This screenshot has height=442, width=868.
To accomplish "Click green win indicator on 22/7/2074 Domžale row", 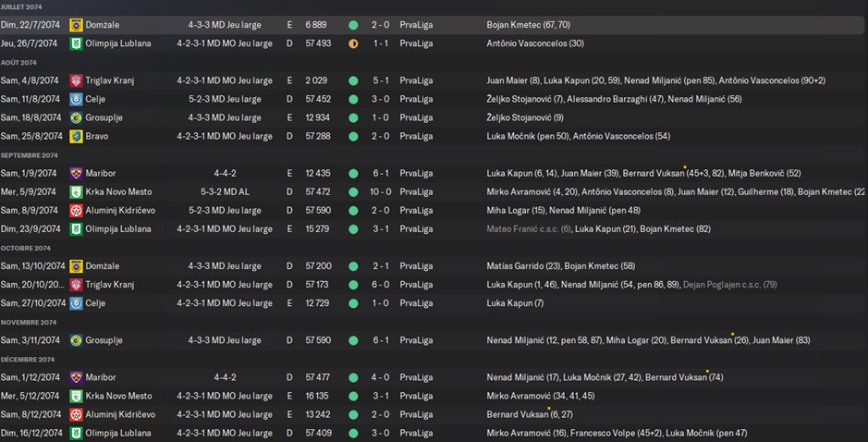I will click(x=353, y=25).
